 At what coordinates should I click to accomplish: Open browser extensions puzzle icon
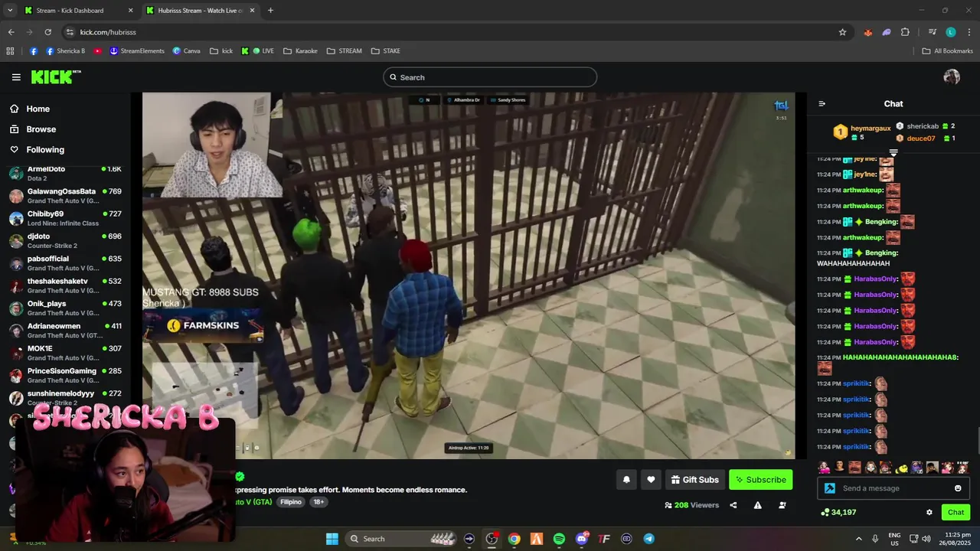point(905,32)
